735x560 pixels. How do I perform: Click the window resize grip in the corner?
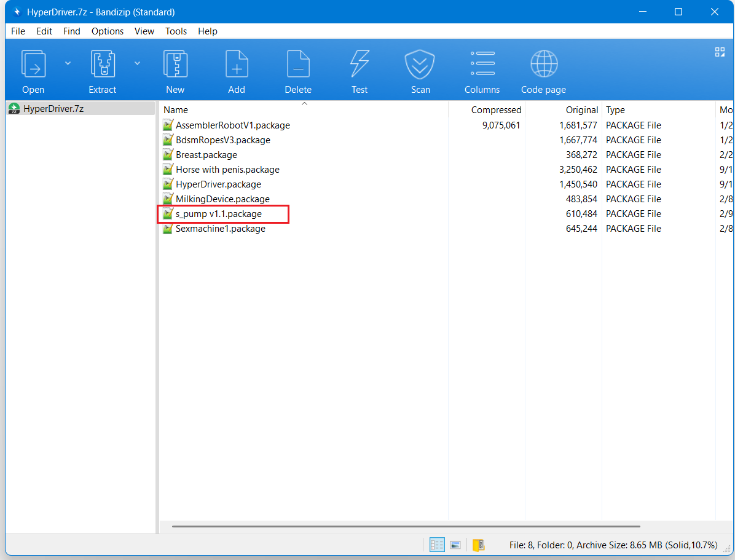coord(727,548)
